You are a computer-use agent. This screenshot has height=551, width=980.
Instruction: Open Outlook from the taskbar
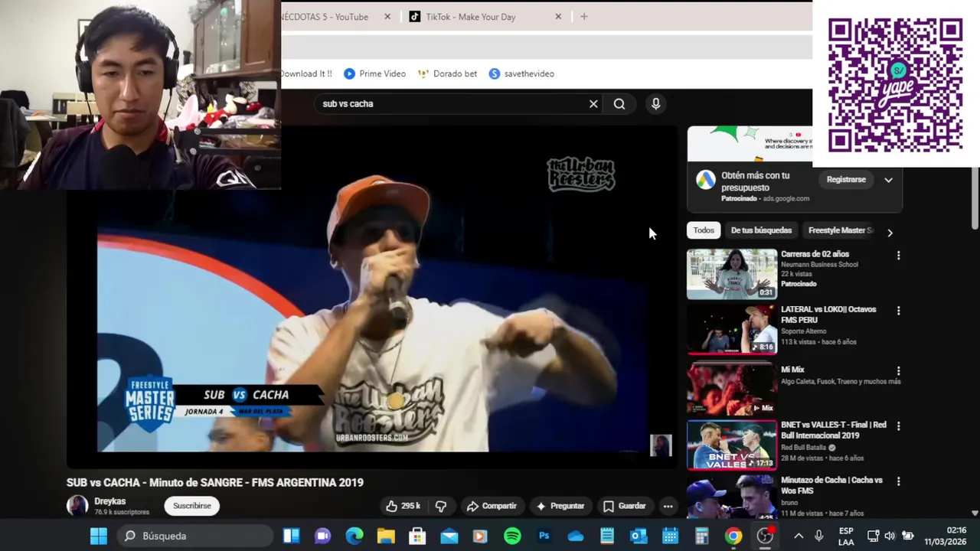(639, 536)
